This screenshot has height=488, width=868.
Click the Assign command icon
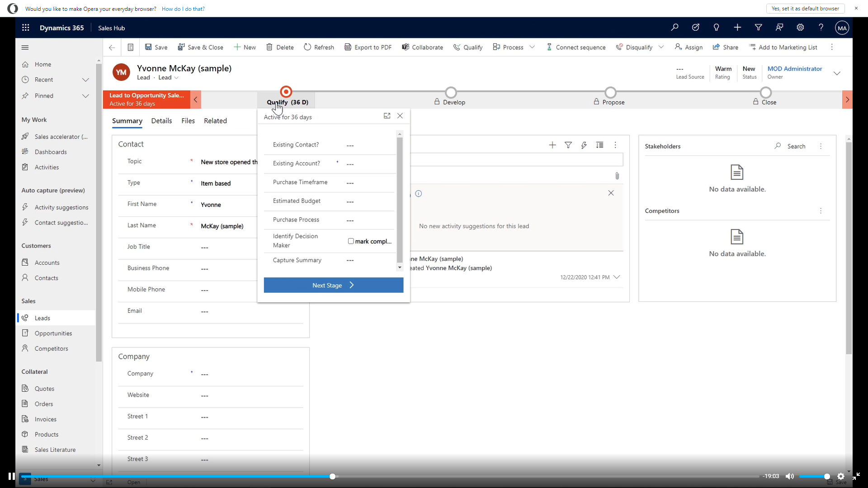(x=689, y=47)
